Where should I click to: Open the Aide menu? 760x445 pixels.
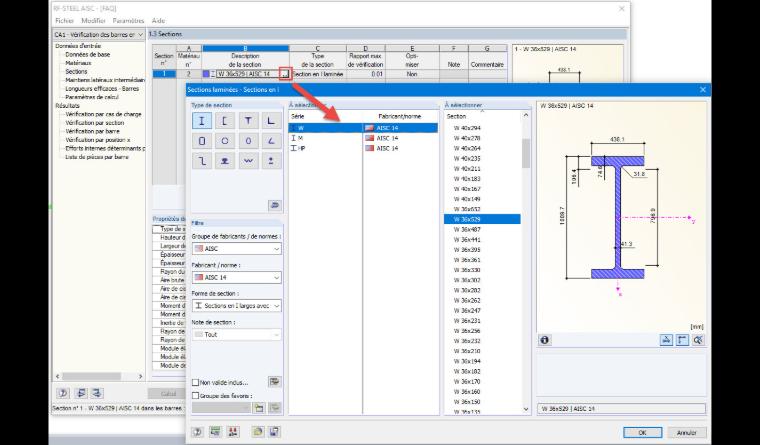click(x=158, y=21)
